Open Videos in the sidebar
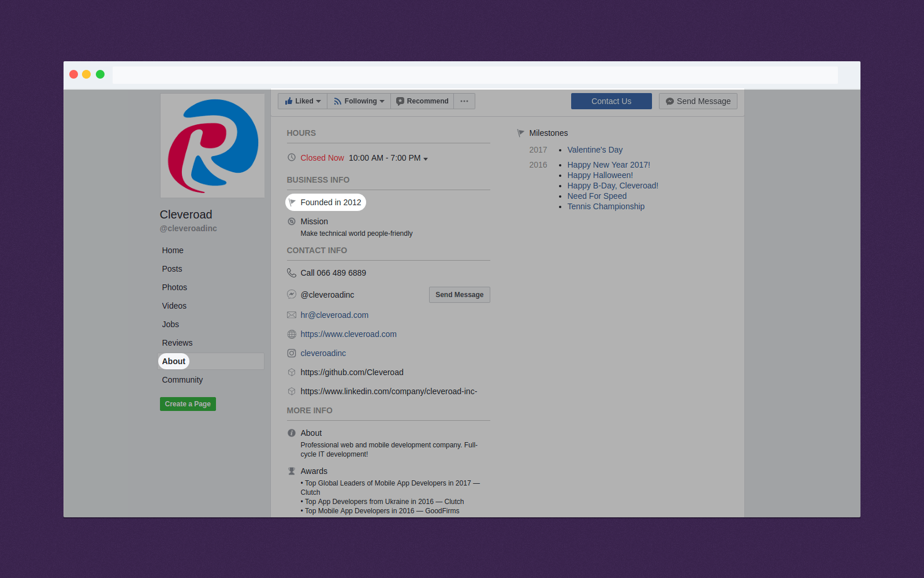This screenshot has width=924, height=578. point(174,306)
